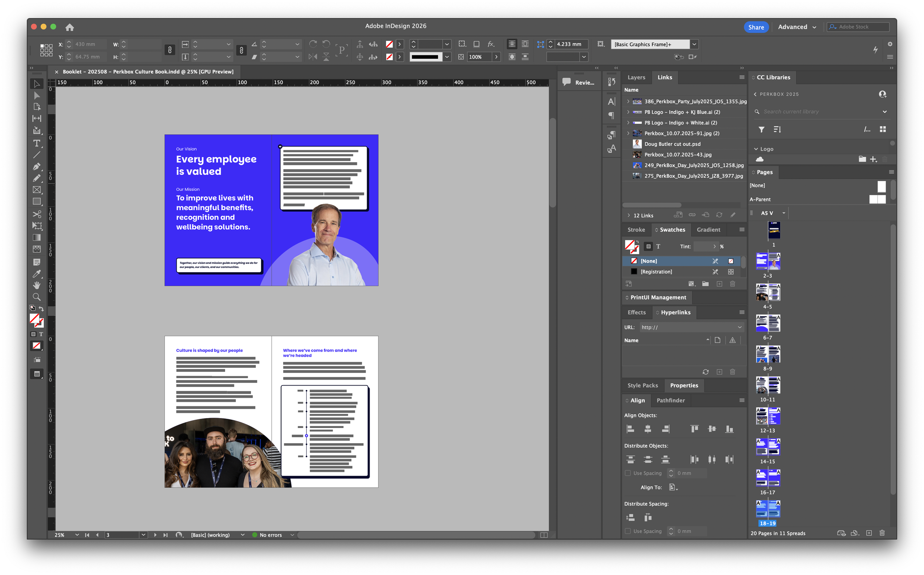
Task: Enable Use Spacing under Distribute Objects
Action: 628,473
